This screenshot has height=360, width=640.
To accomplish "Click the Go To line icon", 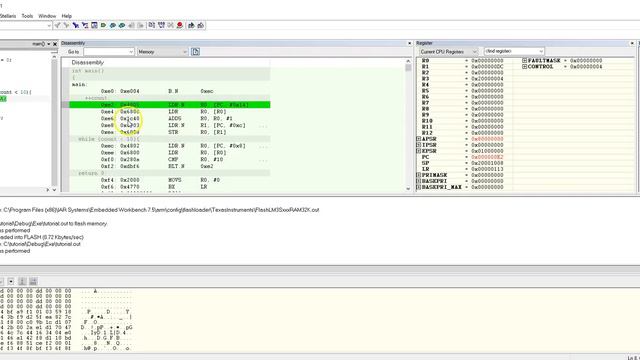I will pyautogui.click(x=94, y=25).
